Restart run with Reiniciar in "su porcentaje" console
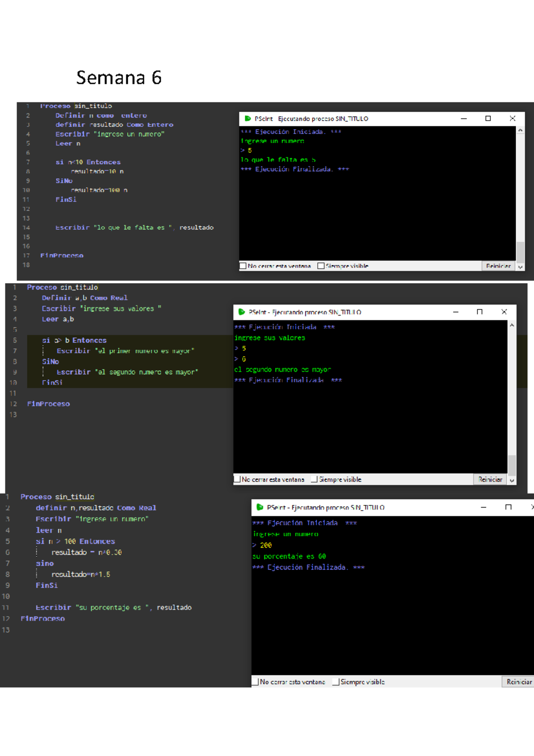The height and width of the screenshot is (756, 534). [x=518, y=682]
